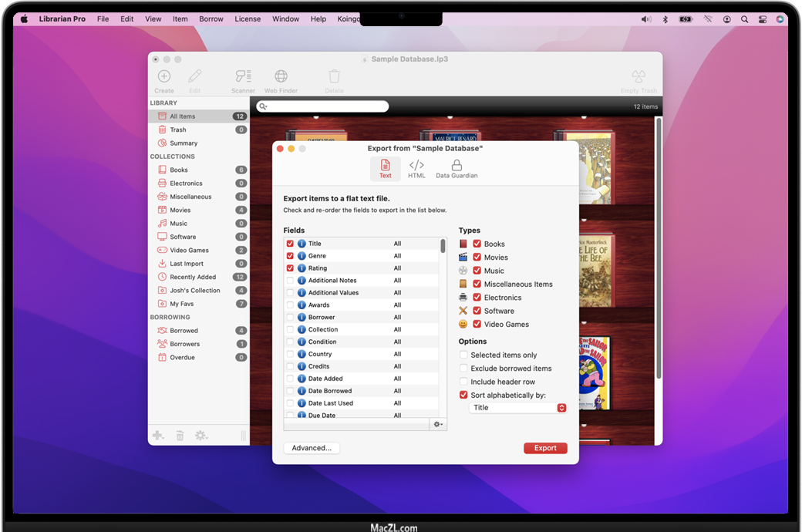Image resolution: width=802 pixels, height=532 pixels.
Task: Open the Borrowers list in sidebar
Action: (184, 344)
